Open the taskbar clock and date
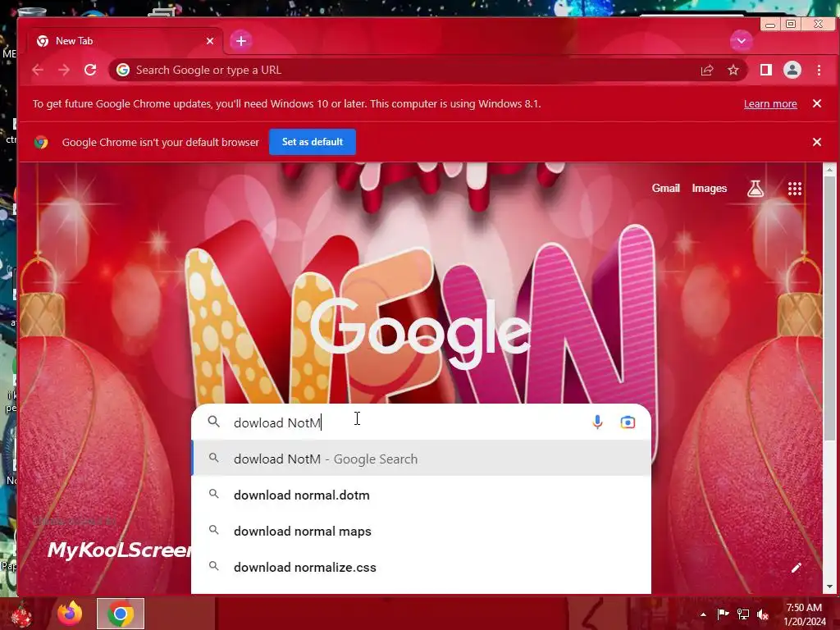840x630 pixels. (805, 614)
